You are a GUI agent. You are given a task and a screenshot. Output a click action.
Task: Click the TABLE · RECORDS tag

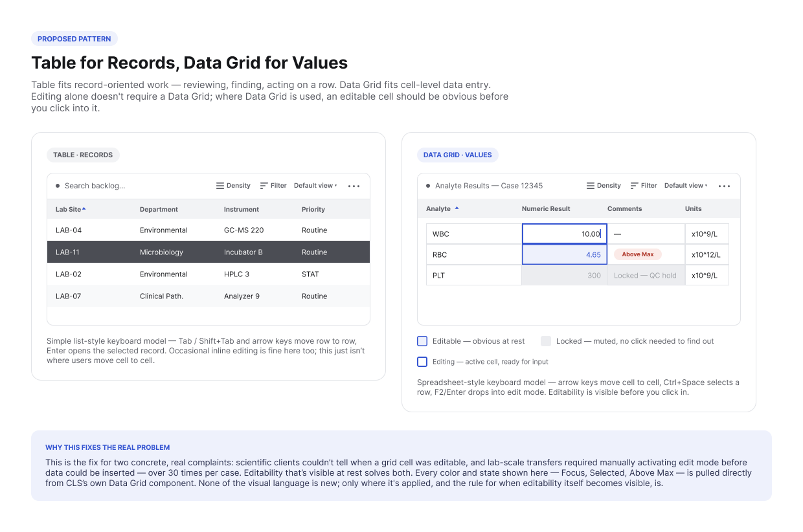(83, 155)
